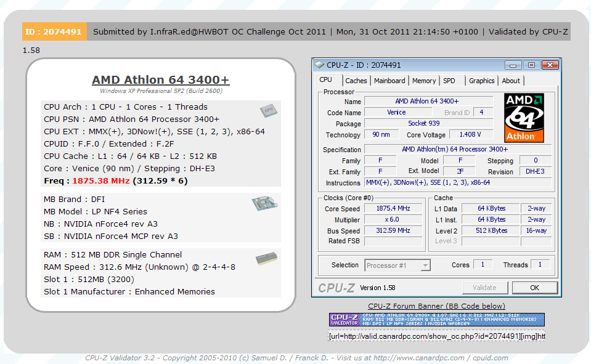The image size is (591, 364).
Task: Click the CPUID : F.F.0 line
Action: [109, 144]
